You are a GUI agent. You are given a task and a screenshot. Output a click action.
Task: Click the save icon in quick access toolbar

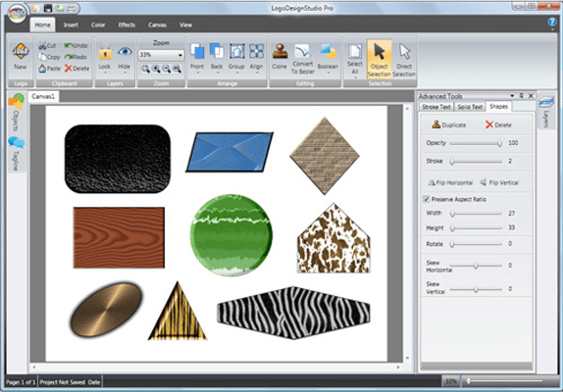[48, 8]
